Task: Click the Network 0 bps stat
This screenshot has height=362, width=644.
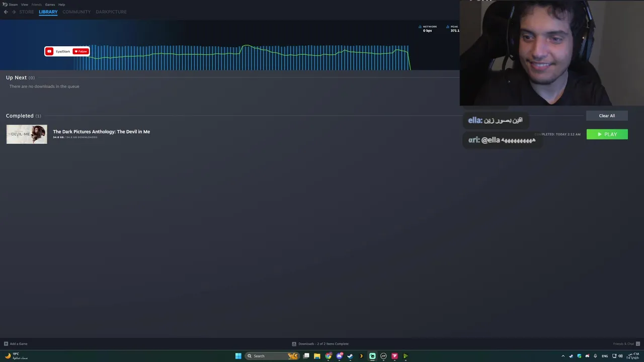Action: click(428, 29)
